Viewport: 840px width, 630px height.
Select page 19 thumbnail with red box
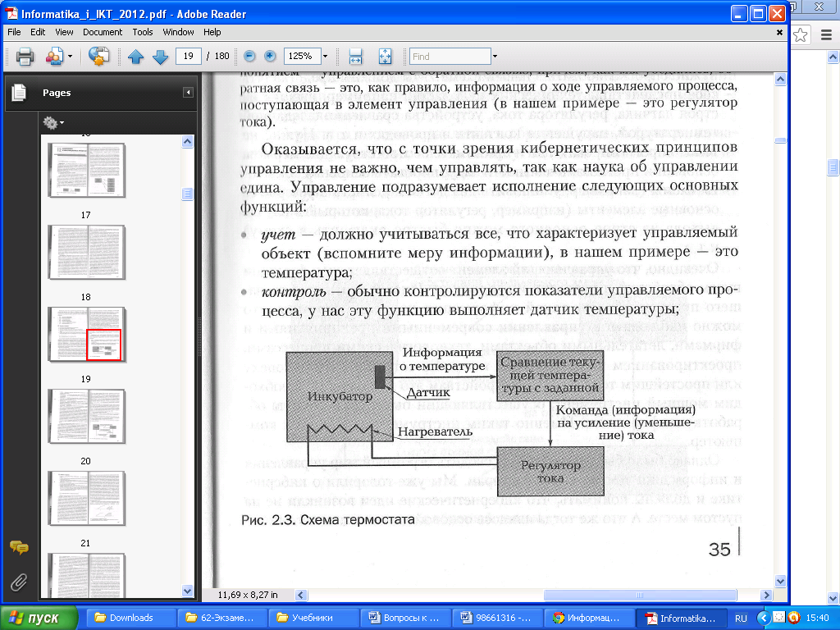[86, 335]
